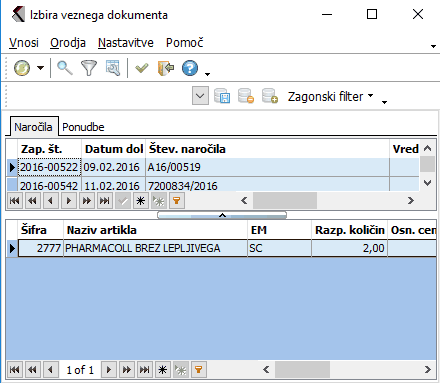
Task: Expand the menu bar overflow arrow
Action: (433, 46)
